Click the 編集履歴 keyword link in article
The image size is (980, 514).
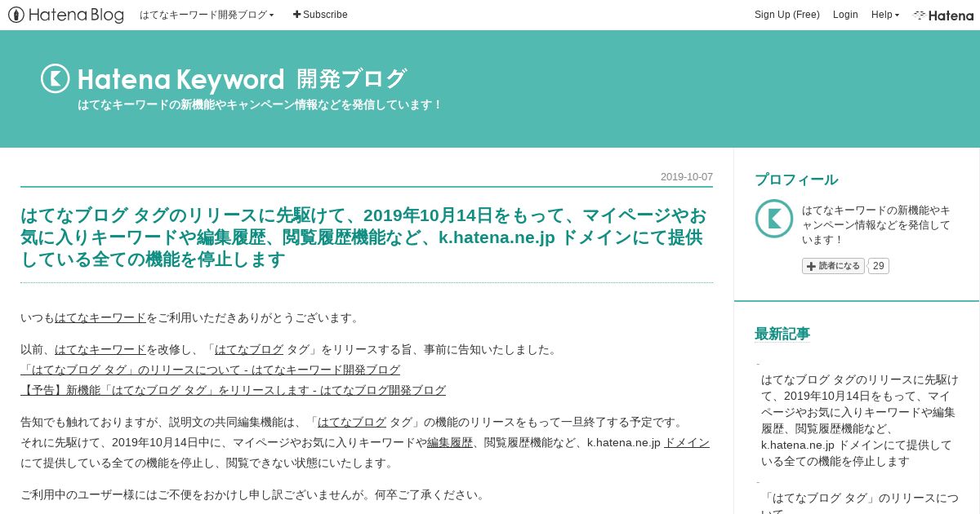[x=450, y=442]
